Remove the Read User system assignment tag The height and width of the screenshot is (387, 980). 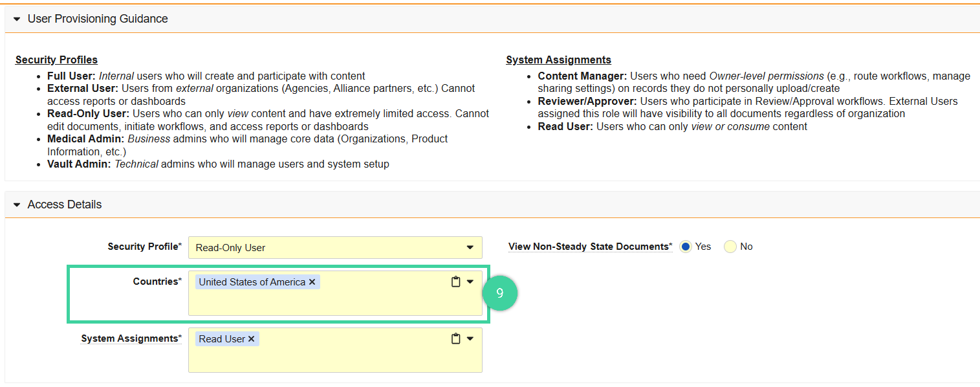(x=251, y=338)
